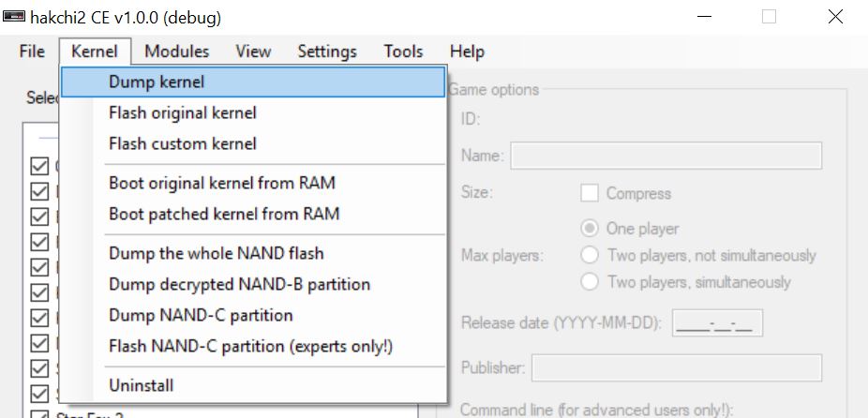The width and height of the screenshot is (868, 418).
Task: Select Boot original kernel from RAM
Action: pyautogui.click(x=252, y=183)
